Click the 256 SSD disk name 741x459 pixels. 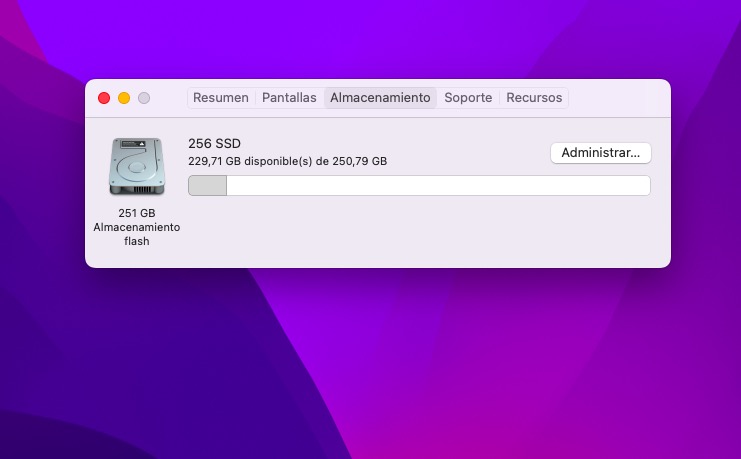point(214,143)
